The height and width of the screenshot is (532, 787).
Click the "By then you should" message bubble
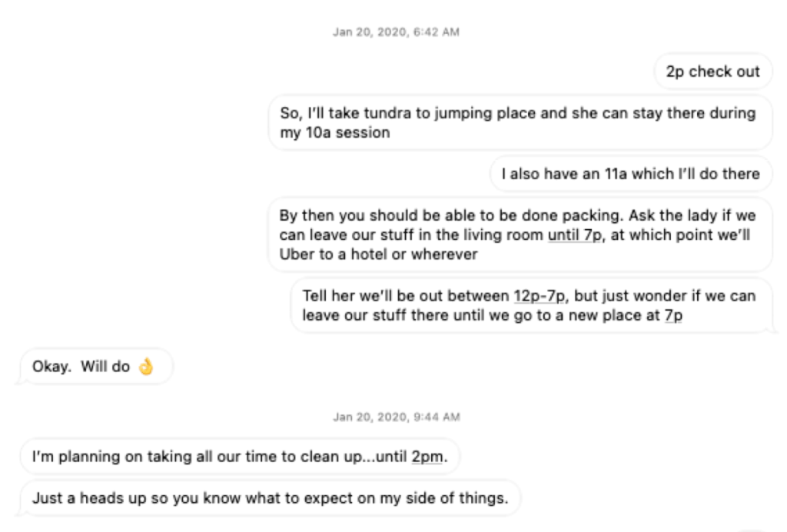coord(519,235)
